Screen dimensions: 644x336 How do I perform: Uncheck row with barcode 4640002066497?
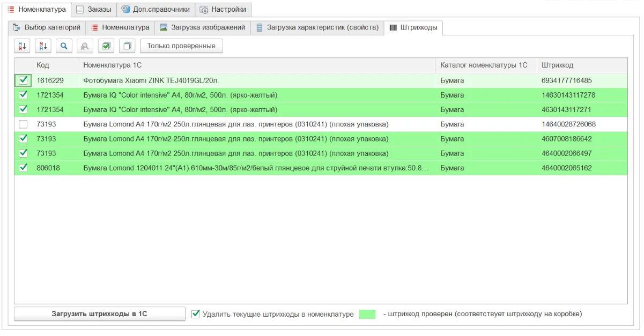pos(23,153)
